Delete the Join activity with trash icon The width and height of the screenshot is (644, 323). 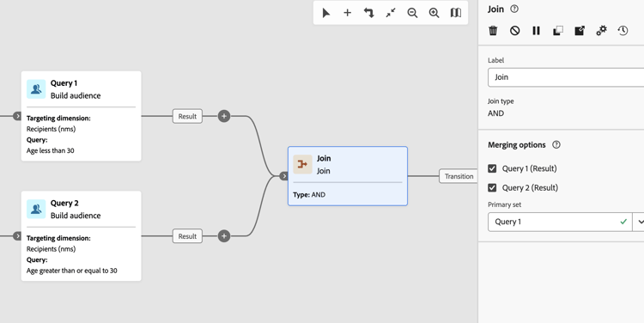(493, 30)
